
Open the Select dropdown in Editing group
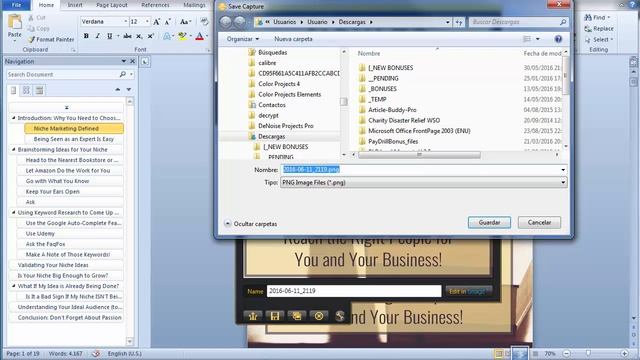(599, 40)
